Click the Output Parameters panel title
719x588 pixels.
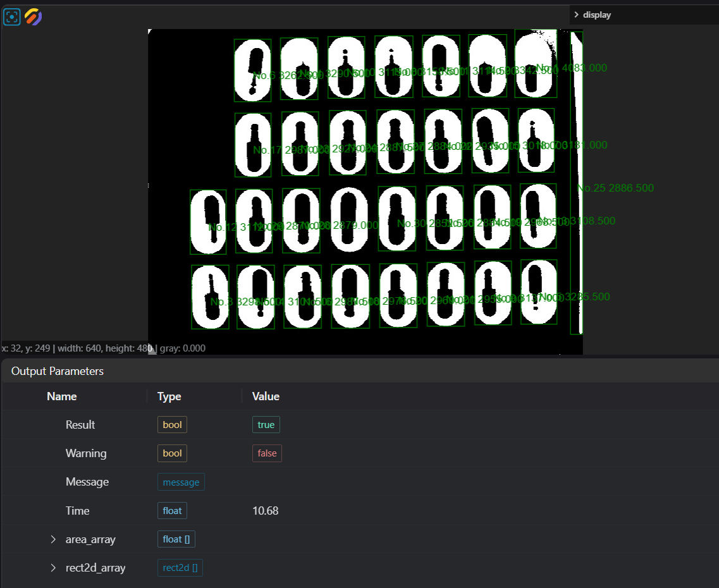coord(58,371)
